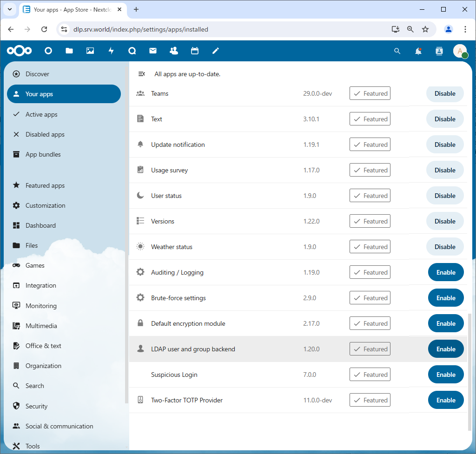The height and width of the screenshot is (454, 476).
Task: Open App bundles category
Action: pyautogui.click(x=64, y=154)
